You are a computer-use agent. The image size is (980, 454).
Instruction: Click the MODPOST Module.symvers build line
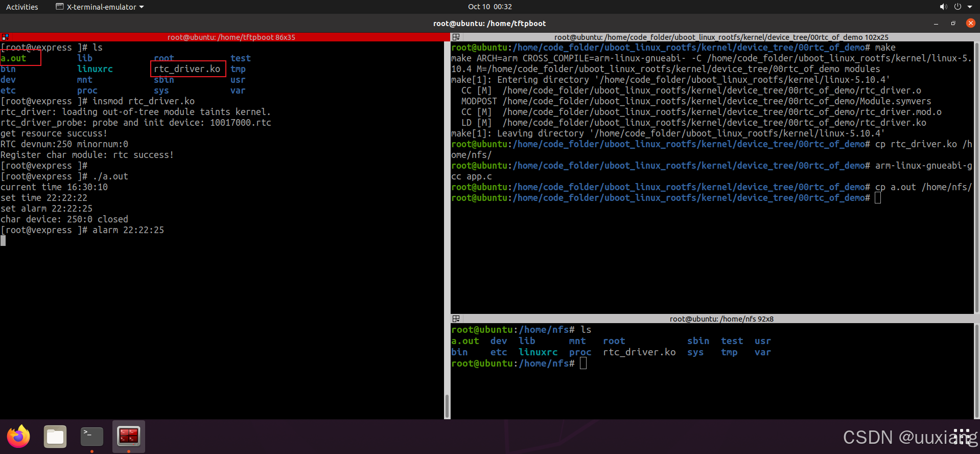pyautogui.click(x=696, y=101)
